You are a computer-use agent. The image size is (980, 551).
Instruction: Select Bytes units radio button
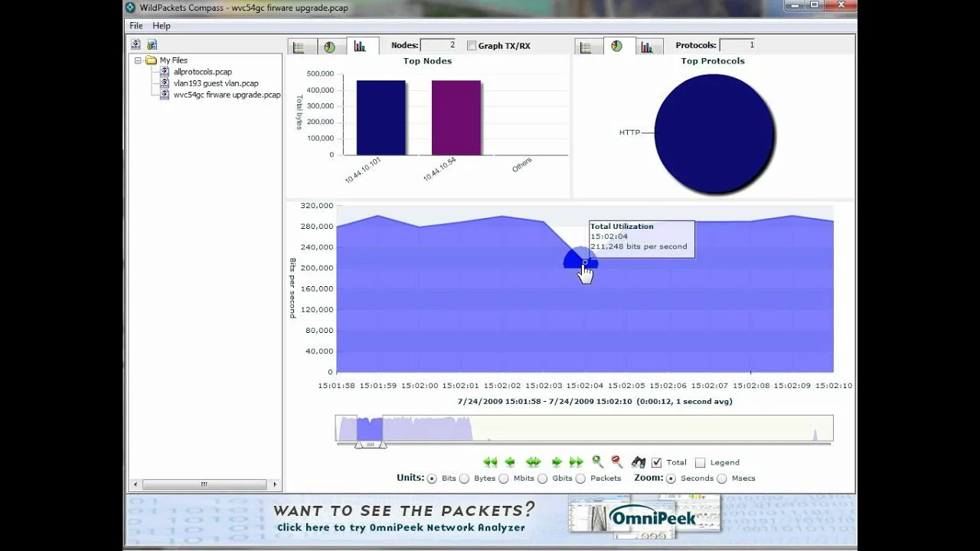[x=465, y=479]
